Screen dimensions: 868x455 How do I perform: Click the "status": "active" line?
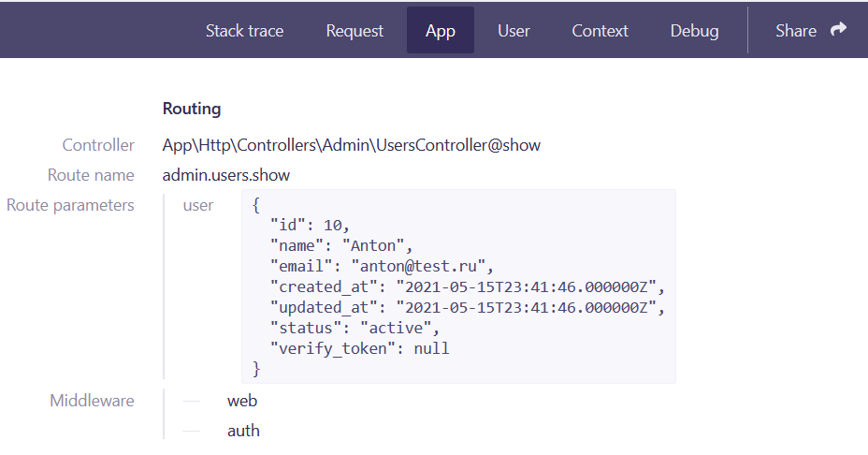pos(354,328)
